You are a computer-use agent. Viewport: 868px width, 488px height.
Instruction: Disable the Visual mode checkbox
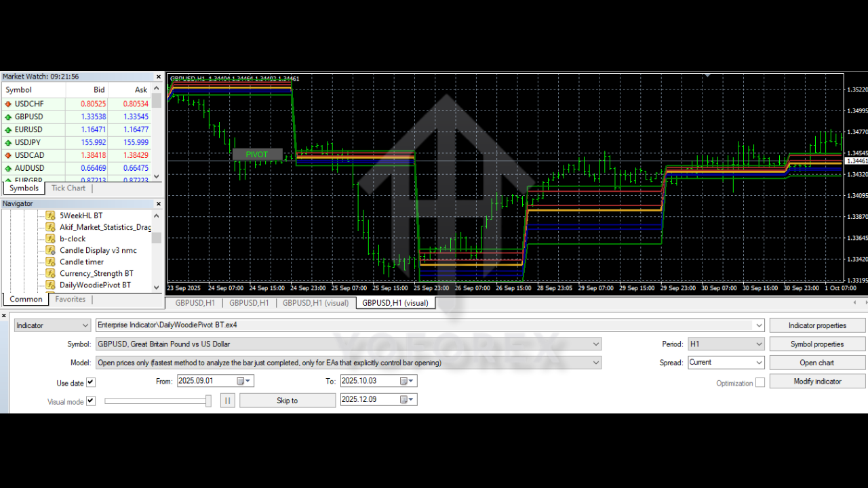92,401
